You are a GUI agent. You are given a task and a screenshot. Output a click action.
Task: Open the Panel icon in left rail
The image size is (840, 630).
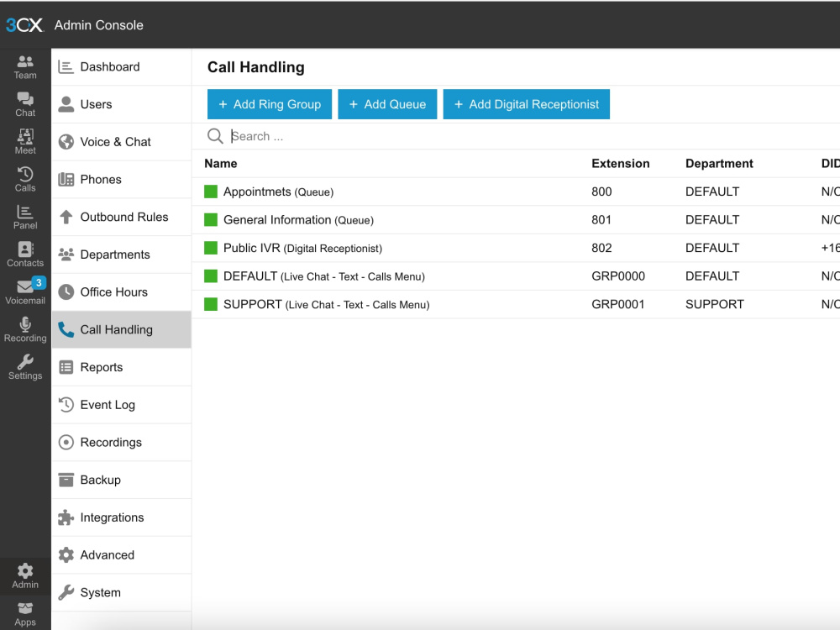pyautogui.click(x=25, y=217)
